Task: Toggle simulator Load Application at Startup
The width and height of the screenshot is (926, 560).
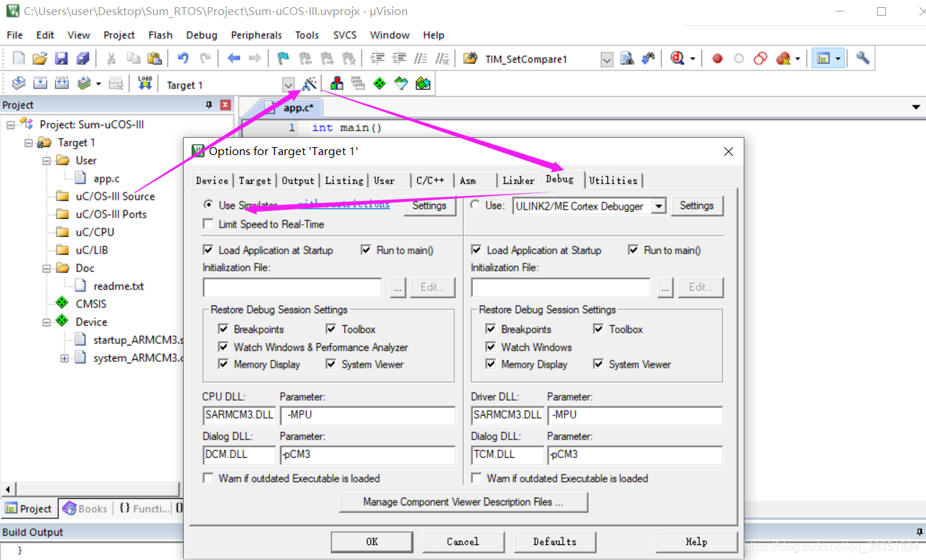Action: point(208,250)
